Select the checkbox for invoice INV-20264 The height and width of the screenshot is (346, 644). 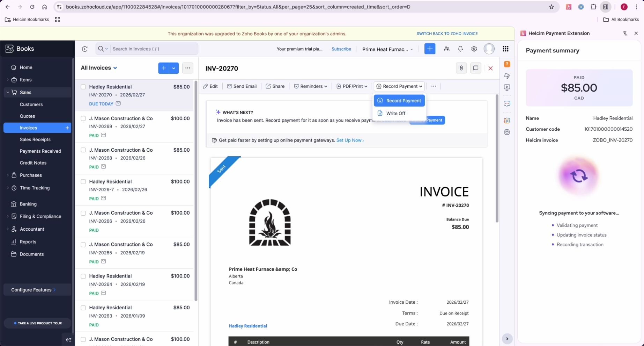click(x=83, y=276)
